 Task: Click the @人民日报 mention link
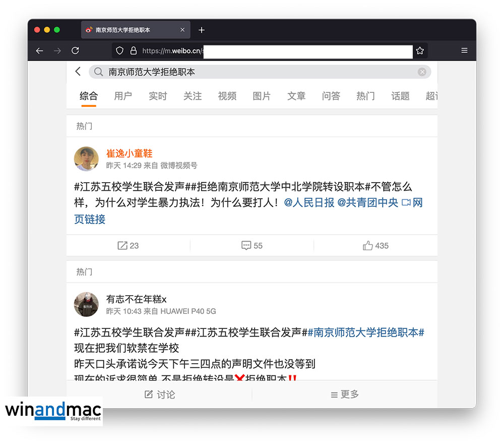(309, 203)
